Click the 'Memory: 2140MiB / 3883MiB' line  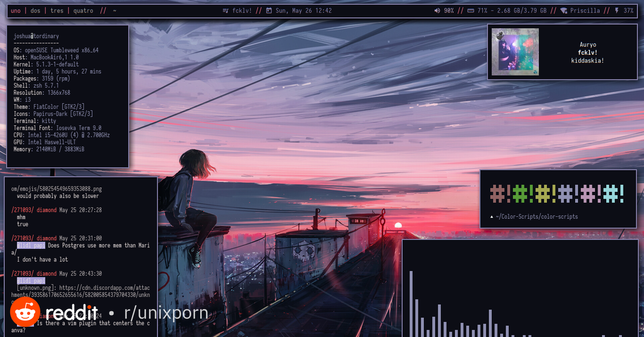pos(49,149)
